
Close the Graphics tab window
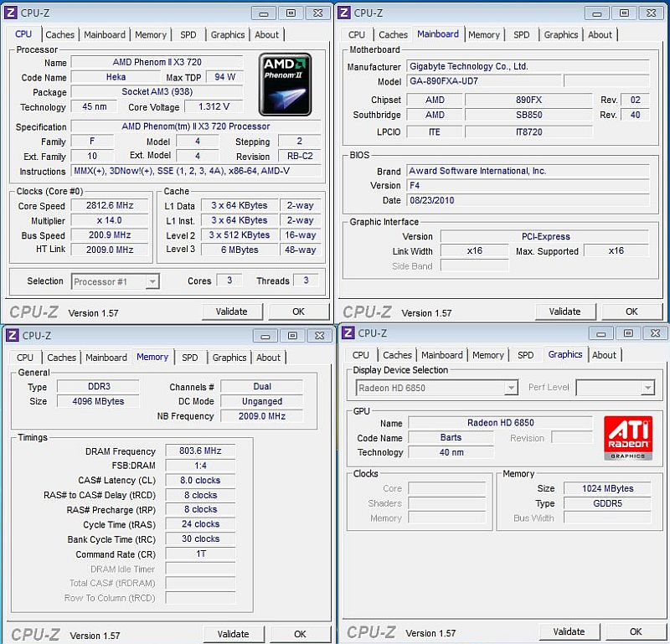click(656, 333)
